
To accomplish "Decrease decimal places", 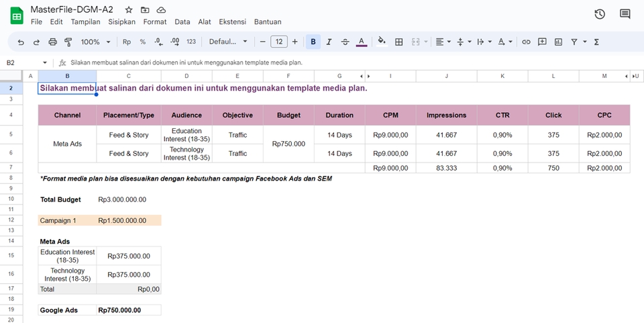I will click(x=158, y=42).
